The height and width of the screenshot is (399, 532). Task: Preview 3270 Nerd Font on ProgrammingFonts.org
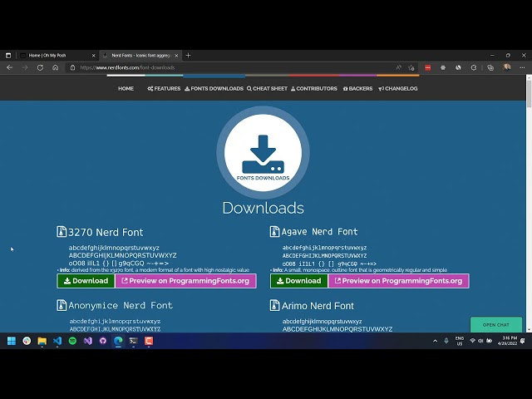pyautogui.click(x=185, y=281)
